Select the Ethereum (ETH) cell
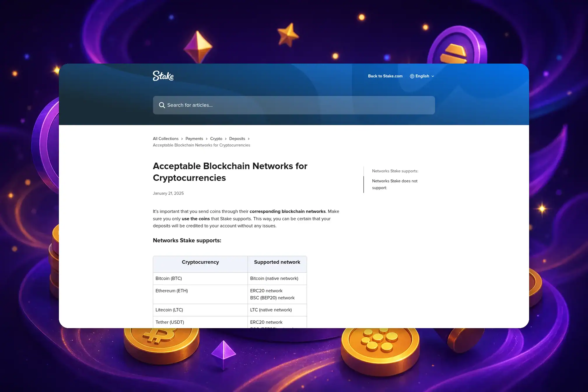The width and height of the screenshot is (588, 392). [x=200, y=294]
